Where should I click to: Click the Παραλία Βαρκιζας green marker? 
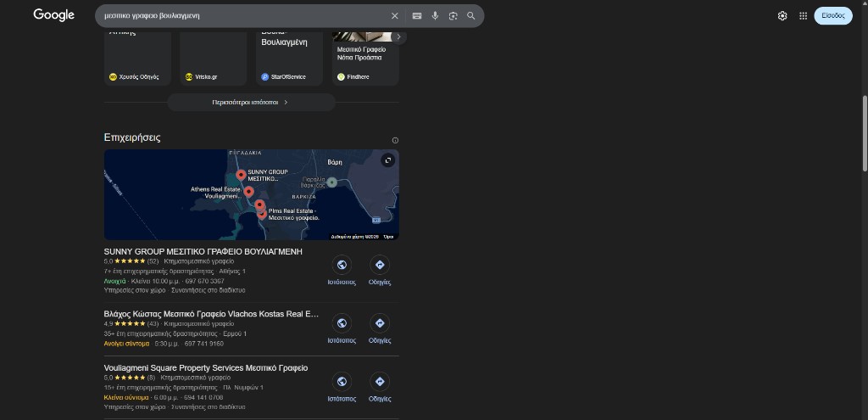tap(331, 182)
